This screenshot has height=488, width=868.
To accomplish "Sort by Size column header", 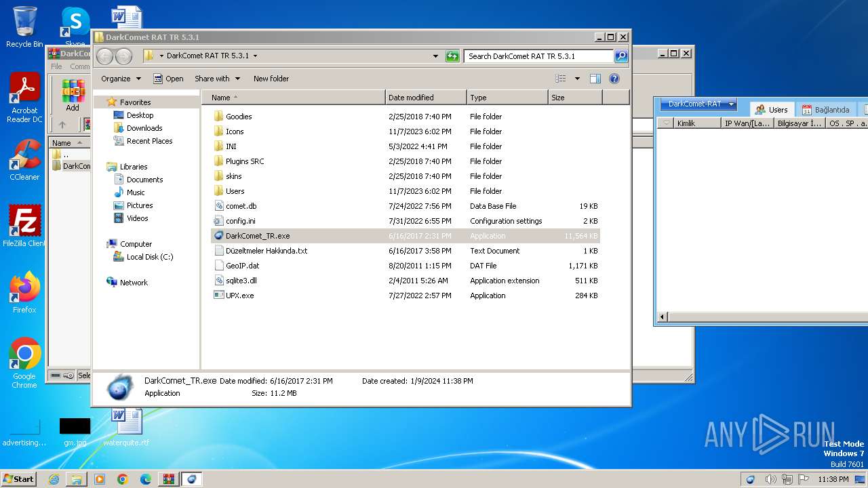I will (x=575, y=98).
